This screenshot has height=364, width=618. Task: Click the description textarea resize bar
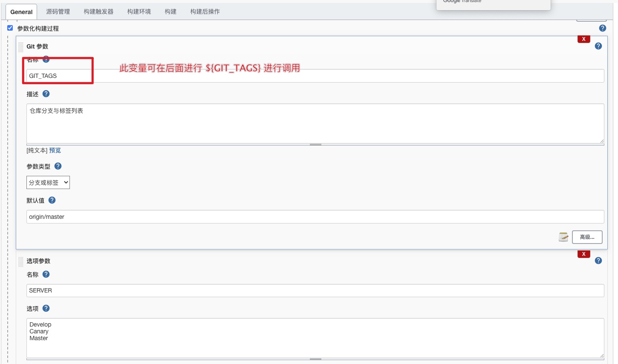315,144
